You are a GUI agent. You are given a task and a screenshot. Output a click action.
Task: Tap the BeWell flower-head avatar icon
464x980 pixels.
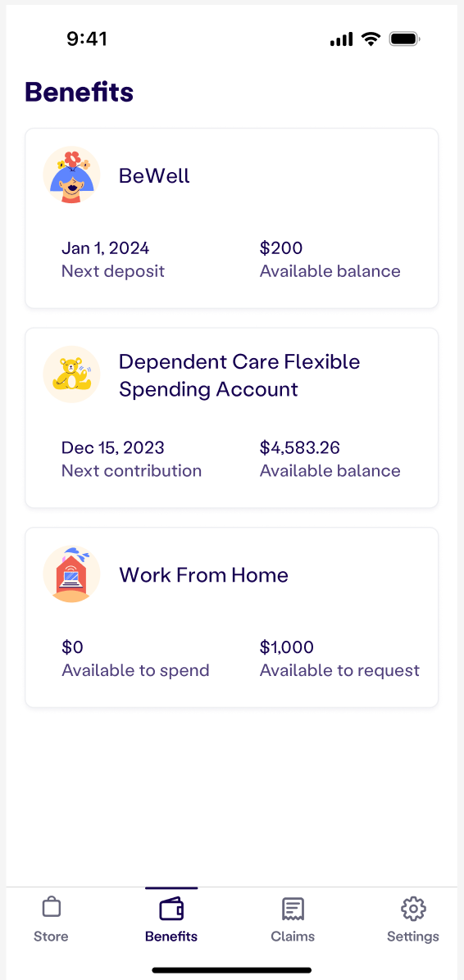point(71,175)
